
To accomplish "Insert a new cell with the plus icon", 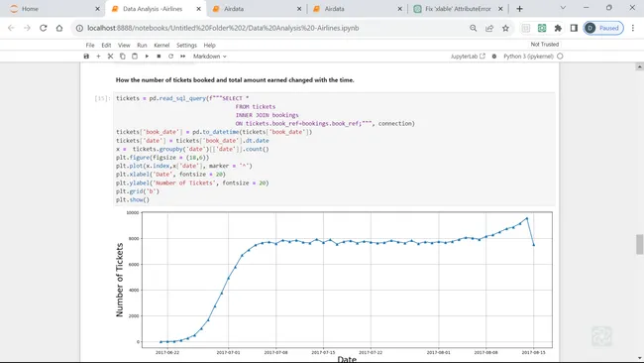I will click(x=98, y=57).
